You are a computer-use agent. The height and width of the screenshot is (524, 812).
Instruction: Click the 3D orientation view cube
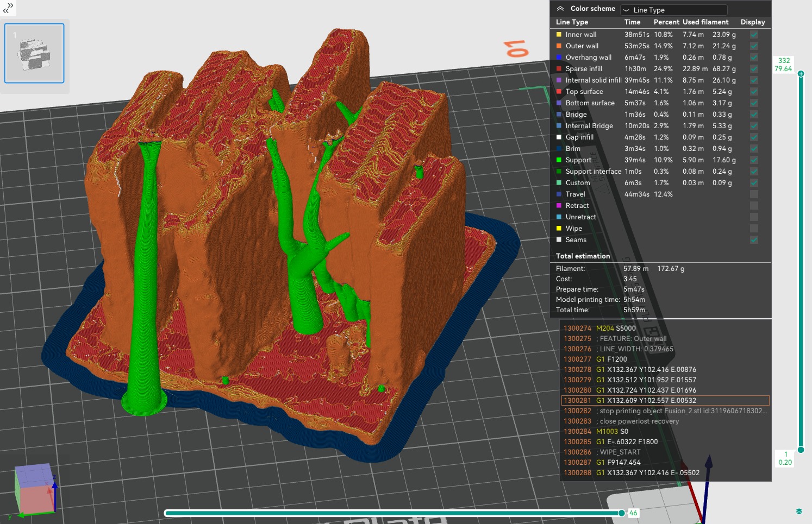click(35, 489)
